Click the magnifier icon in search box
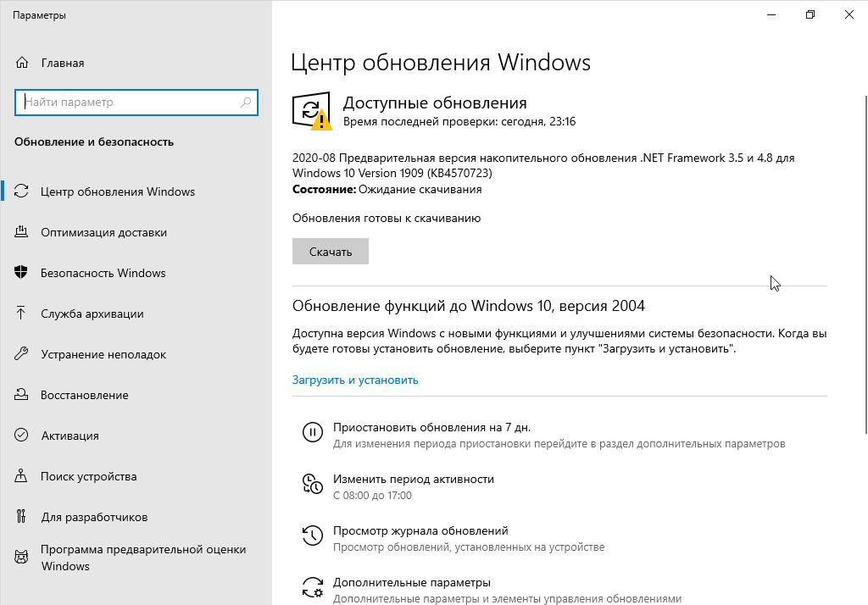 246,103
